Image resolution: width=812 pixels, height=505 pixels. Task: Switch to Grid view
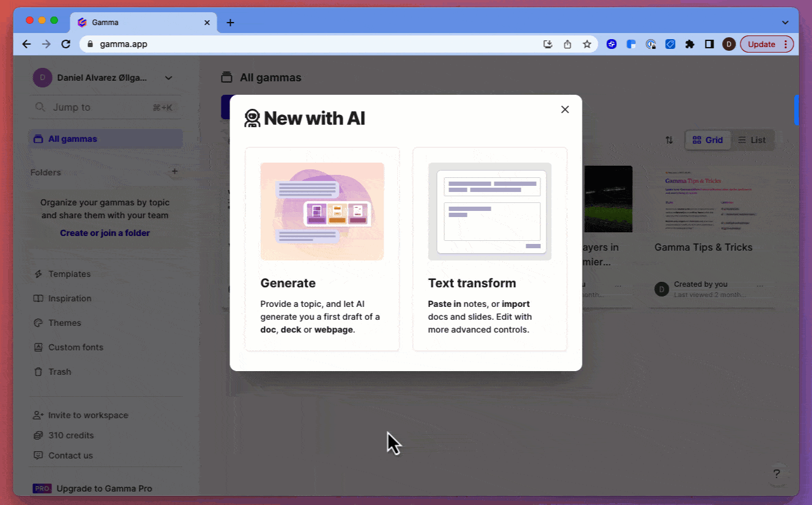pyautogui.click(x=707, y=140)
